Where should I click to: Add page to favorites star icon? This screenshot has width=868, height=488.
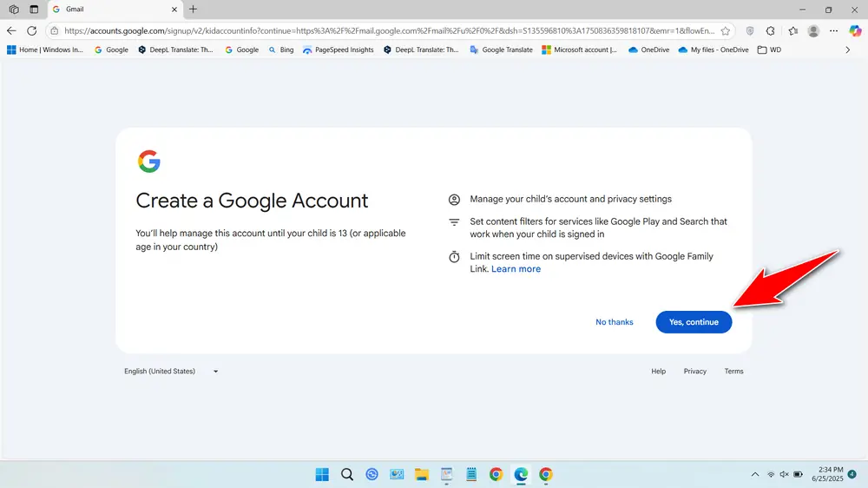click(x=725, y=31)
